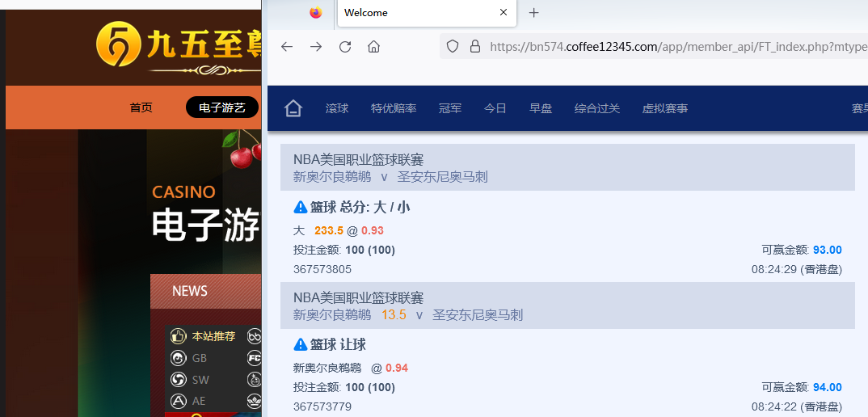The image size is (868, 417).
Task: Select the SW game provider label
Action: [x=200, y=380]
